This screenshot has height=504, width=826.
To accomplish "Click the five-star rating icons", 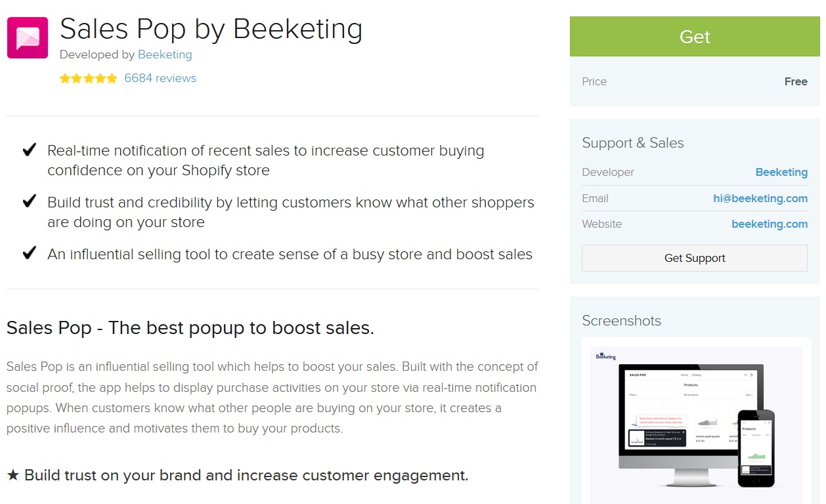I will 88,78.
